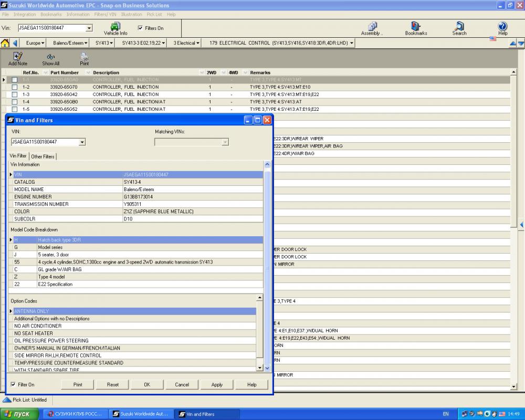Switch to Vin and Filters taskbar item

(x=207, y=414)
